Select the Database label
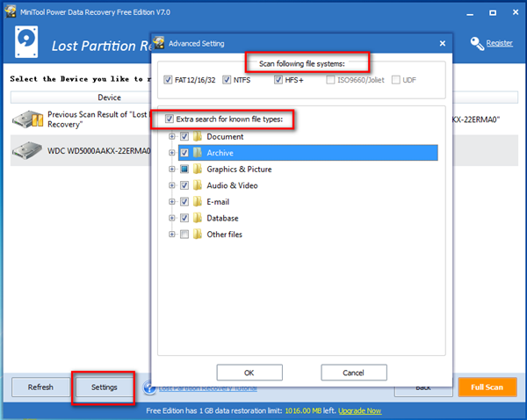Screen dimensions: 527x420 click(222, 218)
